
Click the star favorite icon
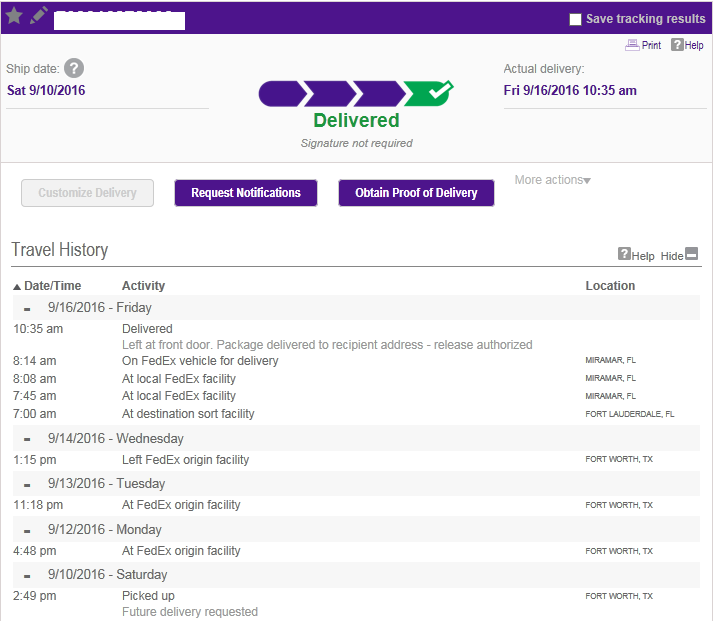[x=14, y=16]
